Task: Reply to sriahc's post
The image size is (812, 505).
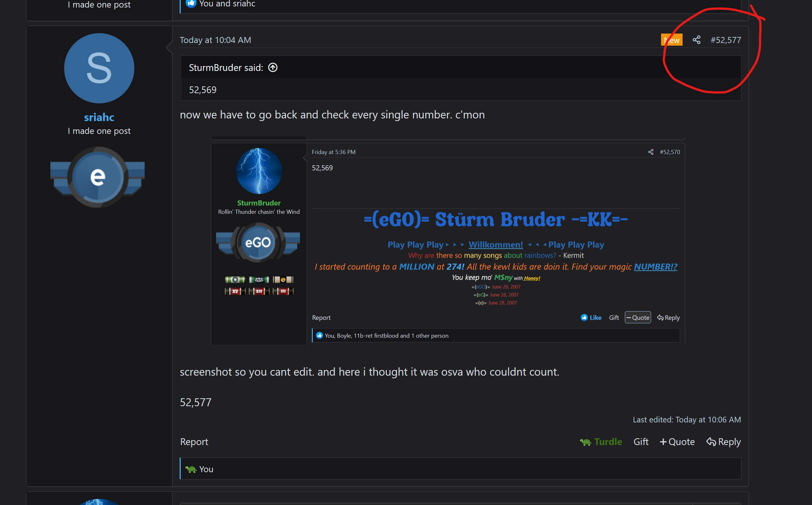Action: coord(723,442)
